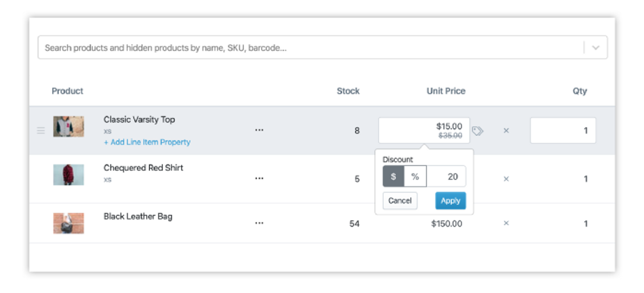
Task: Apply the discount
Action: (450, 200)
